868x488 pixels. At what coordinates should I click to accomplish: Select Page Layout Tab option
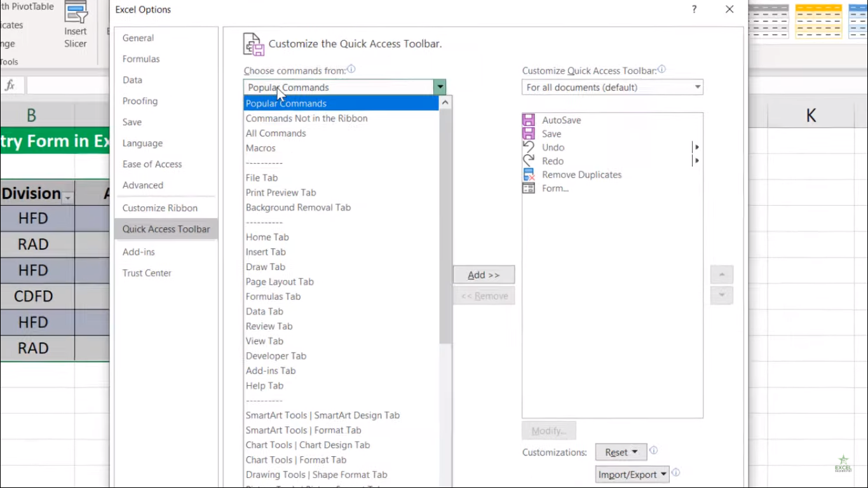(x=341, y=281)
